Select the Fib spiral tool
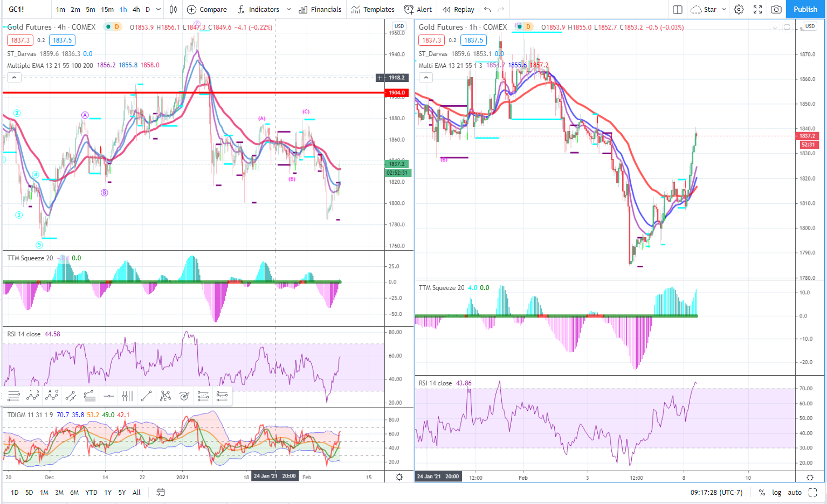 (x=184, y=396)
